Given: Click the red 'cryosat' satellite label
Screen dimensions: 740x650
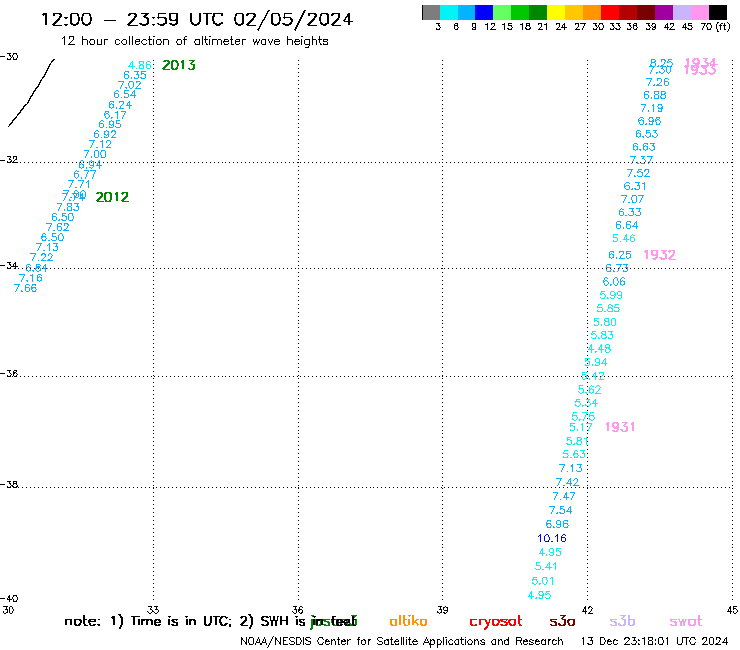Looking at the screenshot, I should point(496,622).
